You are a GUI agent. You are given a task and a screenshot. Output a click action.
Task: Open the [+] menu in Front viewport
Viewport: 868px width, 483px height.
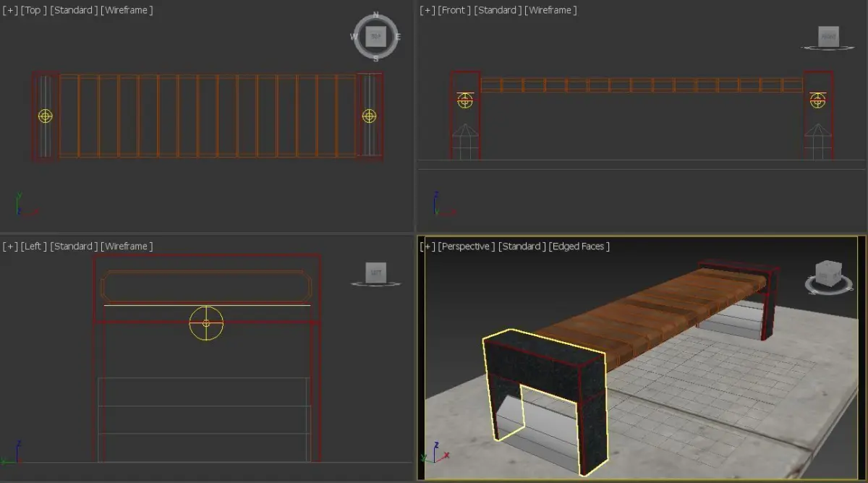(x=428, y=10)
